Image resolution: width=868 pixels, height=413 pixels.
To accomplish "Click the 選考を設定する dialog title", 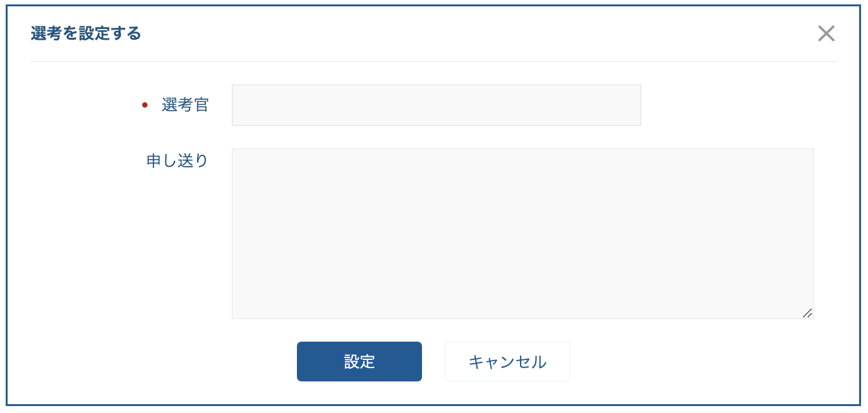I will (86, 33).
